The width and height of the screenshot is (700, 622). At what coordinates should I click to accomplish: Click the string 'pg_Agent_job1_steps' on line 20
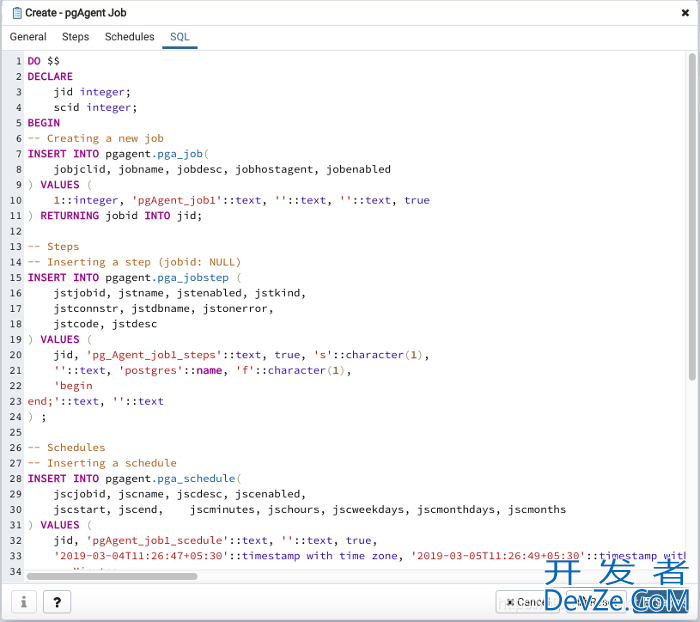(154, 355)
